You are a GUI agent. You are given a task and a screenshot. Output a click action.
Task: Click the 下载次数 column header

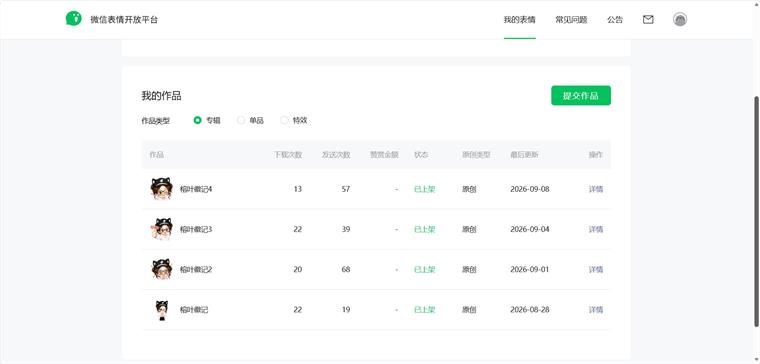coord(288,155)
